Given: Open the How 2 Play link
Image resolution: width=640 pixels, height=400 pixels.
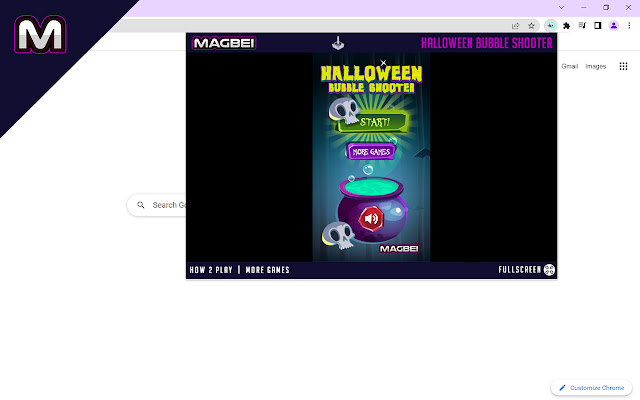Looking at the screenshot, I should 211,270.
